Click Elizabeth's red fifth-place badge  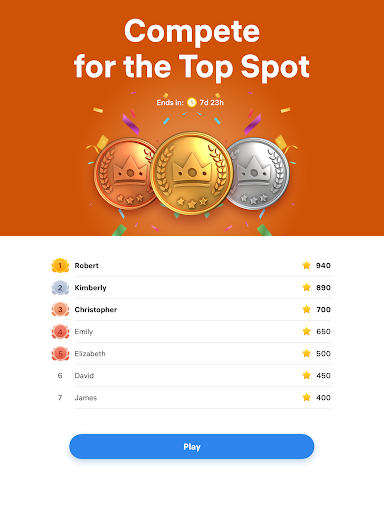click(x=60, y=354)
